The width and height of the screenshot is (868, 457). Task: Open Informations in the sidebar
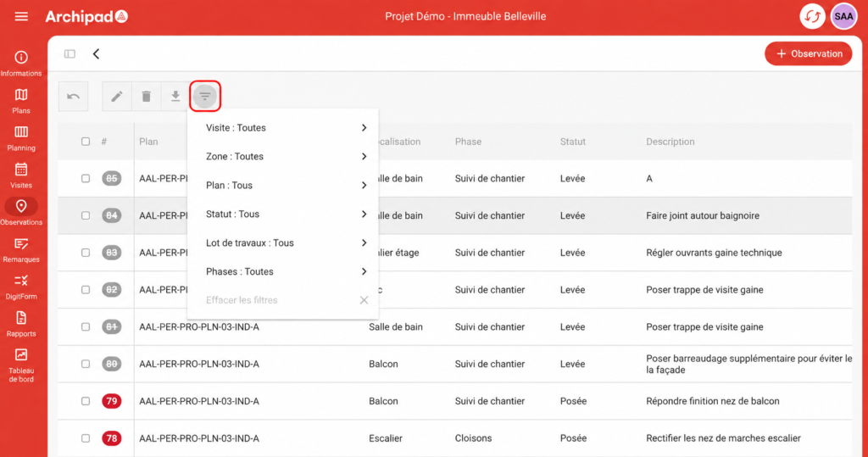[x=21, y=64]
